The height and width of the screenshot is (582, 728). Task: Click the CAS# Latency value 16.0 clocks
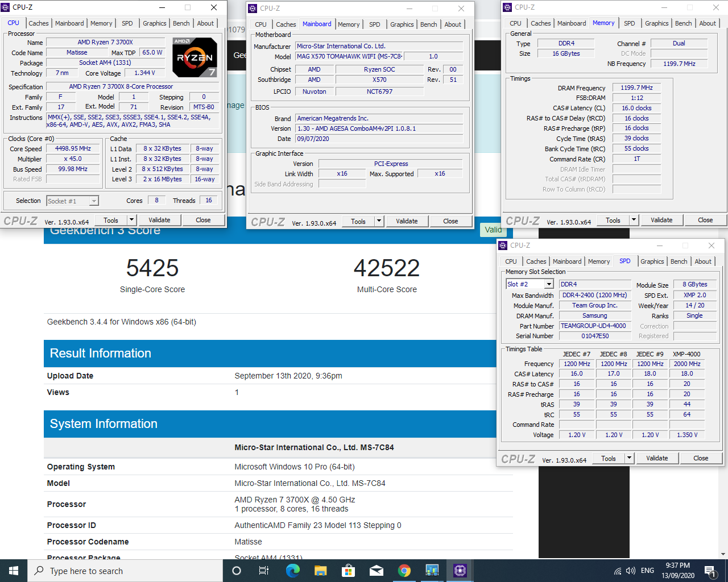pos(637,108)
